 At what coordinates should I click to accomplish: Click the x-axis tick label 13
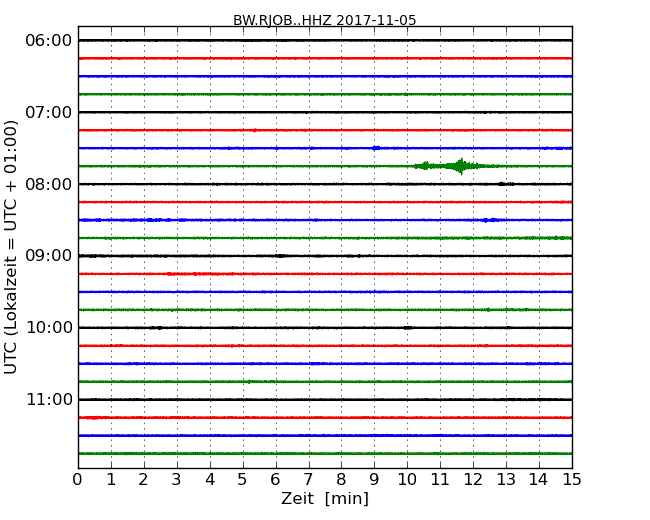coord(506,480)
